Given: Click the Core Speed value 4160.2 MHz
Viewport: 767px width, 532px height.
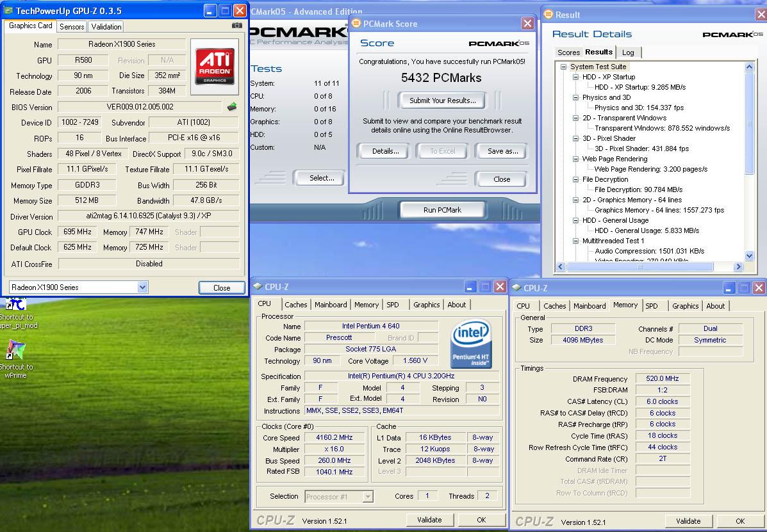Looking at the screenshot, I should 334,438.
